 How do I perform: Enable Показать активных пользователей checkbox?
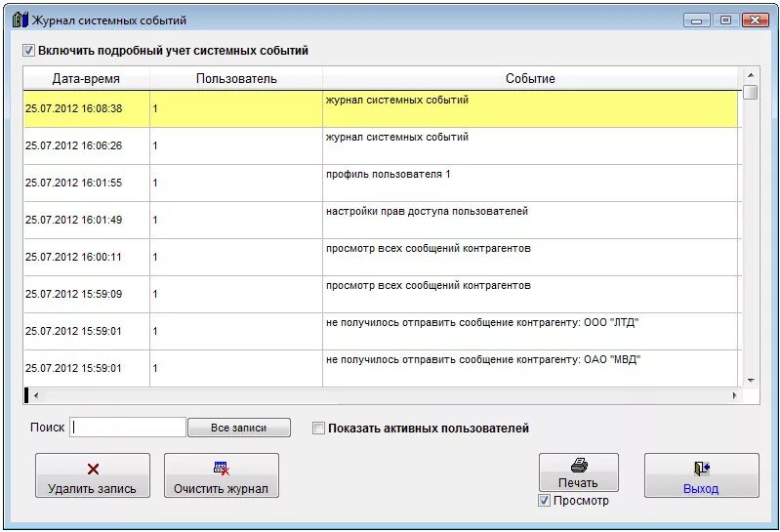[x=318, y=429]
